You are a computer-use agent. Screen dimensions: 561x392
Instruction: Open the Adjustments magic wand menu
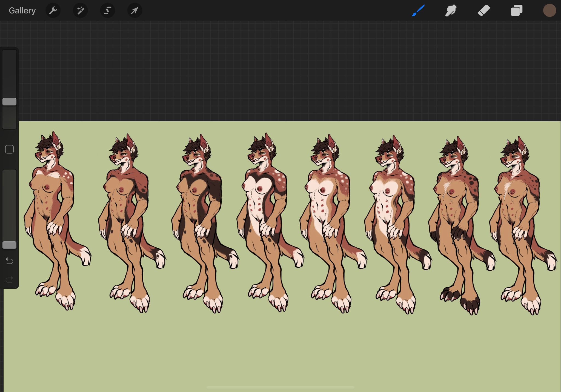pyautogui.click(x=80, y=11)
